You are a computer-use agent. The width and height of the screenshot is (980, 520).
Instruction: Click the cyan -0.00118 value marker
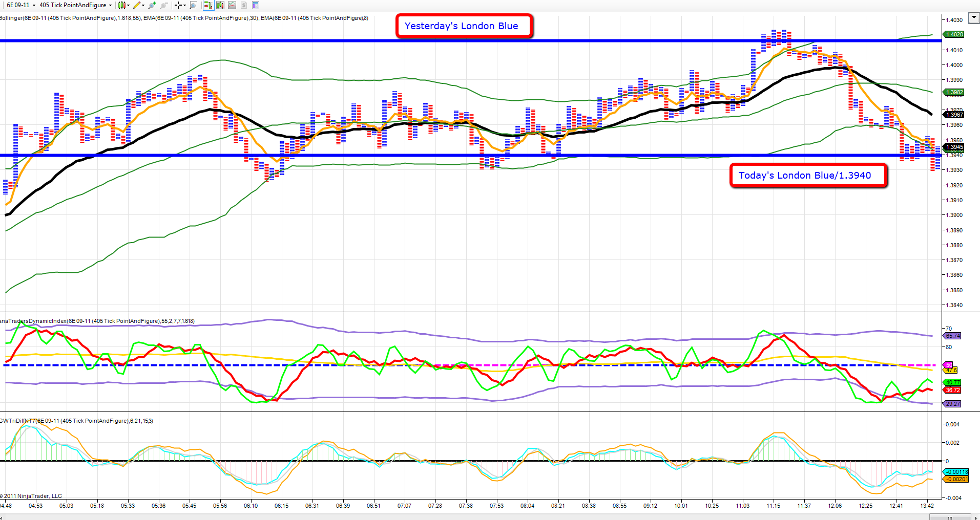[956, 472]
